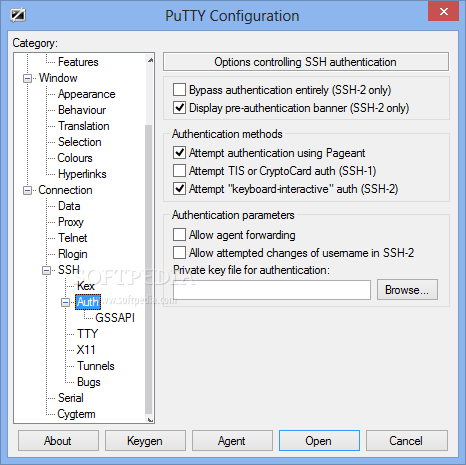The image size is (466, 465).
Task: Open Colours settings
Action: [75, 158]
